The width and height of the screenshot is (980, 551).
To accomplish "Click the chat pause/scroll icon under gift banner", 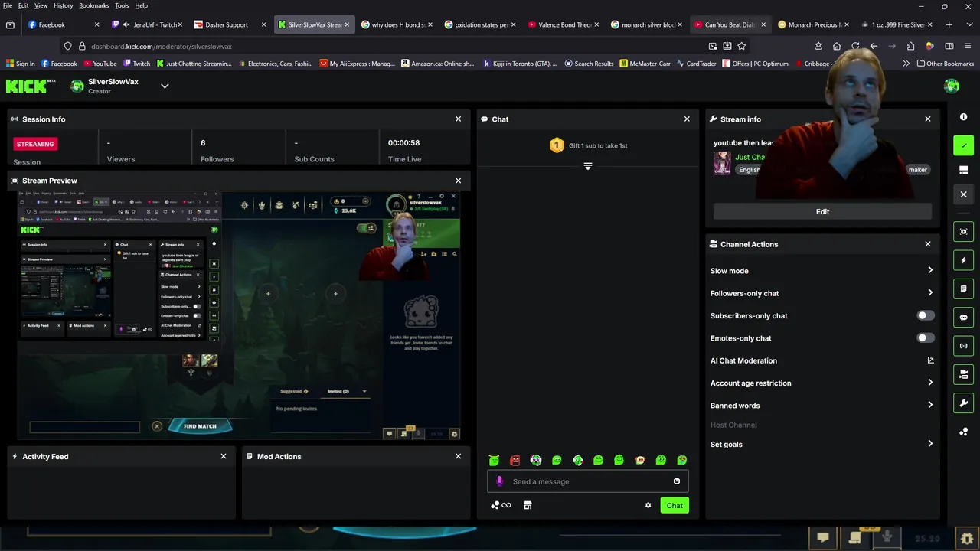I will 588,166.
